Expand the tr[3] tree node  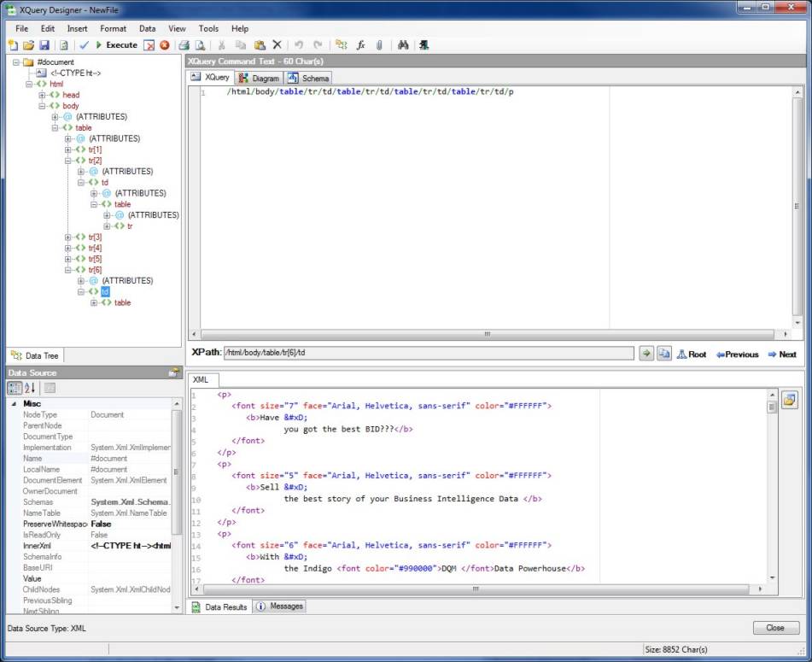[x=69, y=237]
